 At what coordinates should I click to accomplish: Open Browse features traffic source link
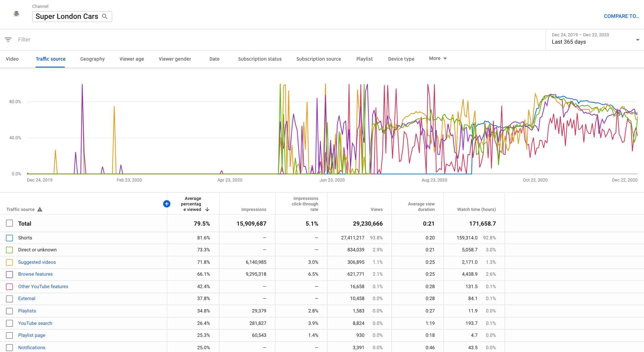tap(35, 274)
